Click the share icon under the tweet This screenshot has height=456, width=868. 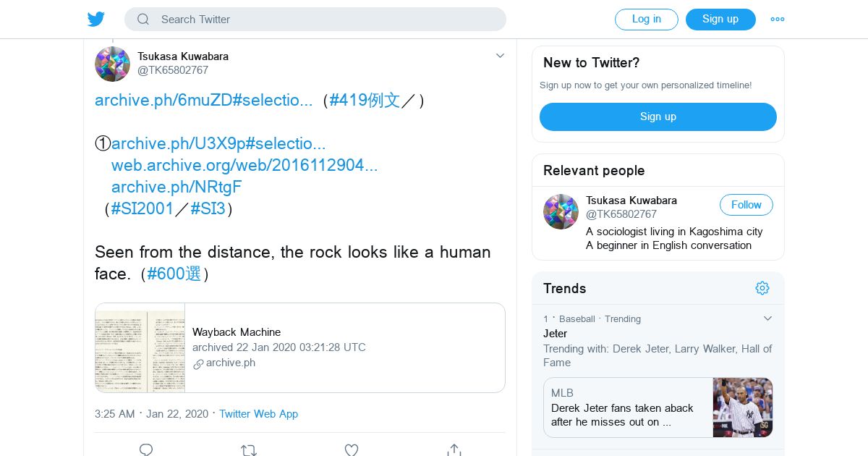point(454,449)
